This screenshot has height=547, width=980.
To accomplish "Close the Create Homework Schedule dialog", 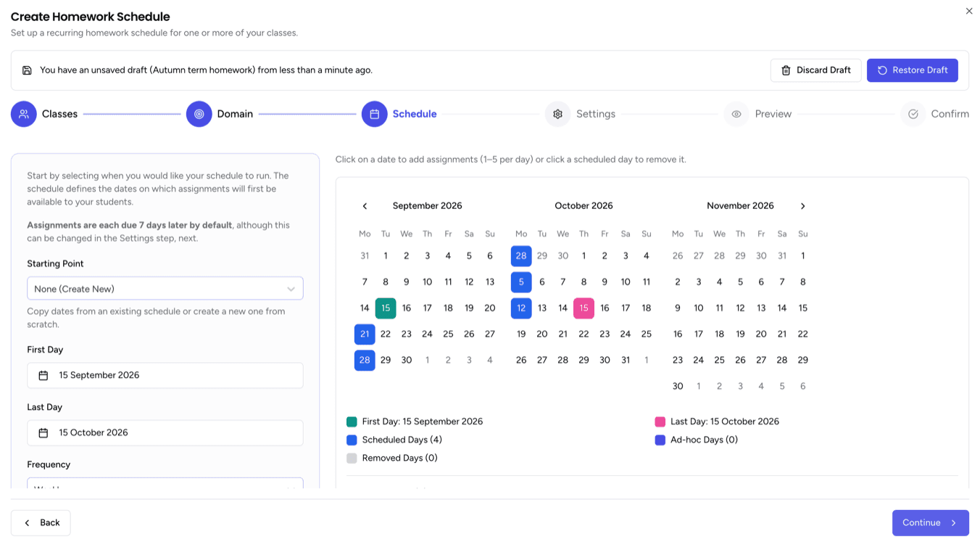I will tap(969, 11).
